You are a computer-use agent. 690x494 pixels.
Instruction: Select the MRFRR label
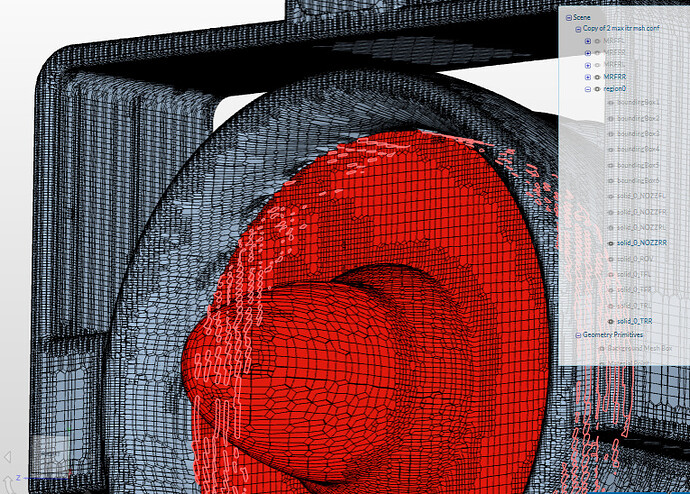[x=615, y=77]
